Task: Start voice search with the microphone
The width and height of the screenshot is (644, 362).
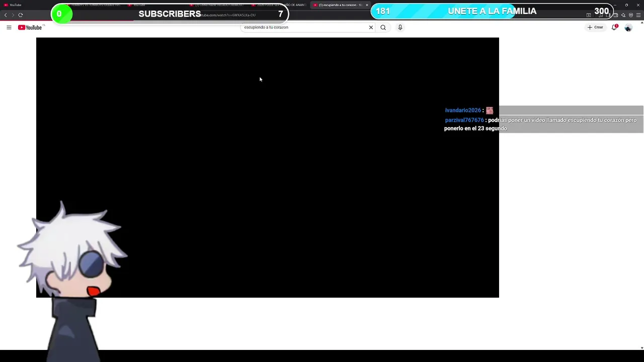Action: click(x=400, y=28)
